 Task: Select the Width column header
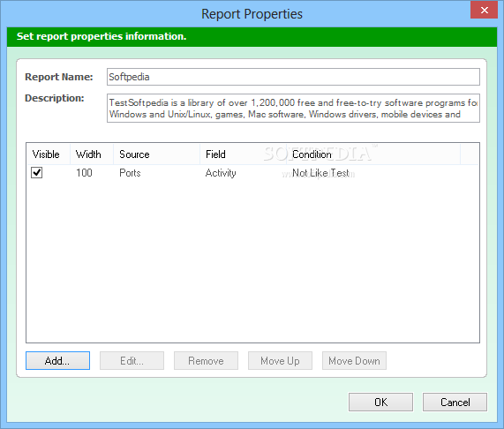pyautogui.click(x=92, y=154)
